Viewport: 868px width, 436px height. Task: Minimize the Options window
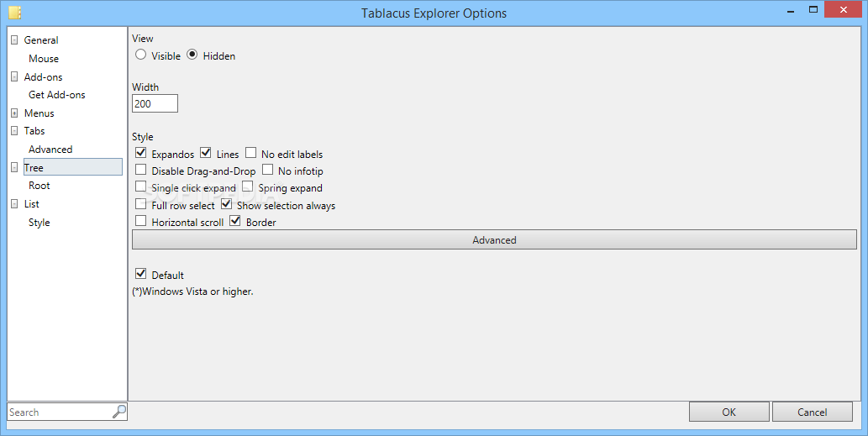coord(791,11)
